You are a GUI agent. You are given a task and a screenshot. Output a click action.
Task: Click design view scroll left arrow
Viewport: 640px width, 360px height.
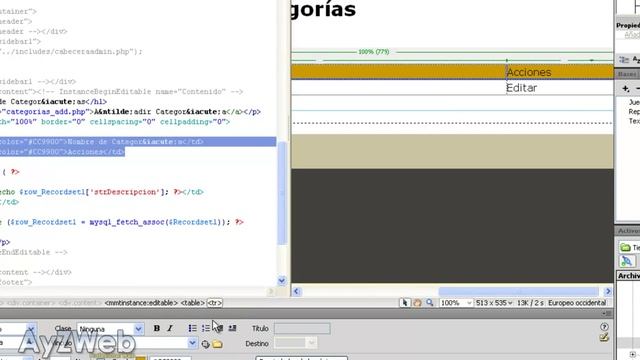coord(297,291)
